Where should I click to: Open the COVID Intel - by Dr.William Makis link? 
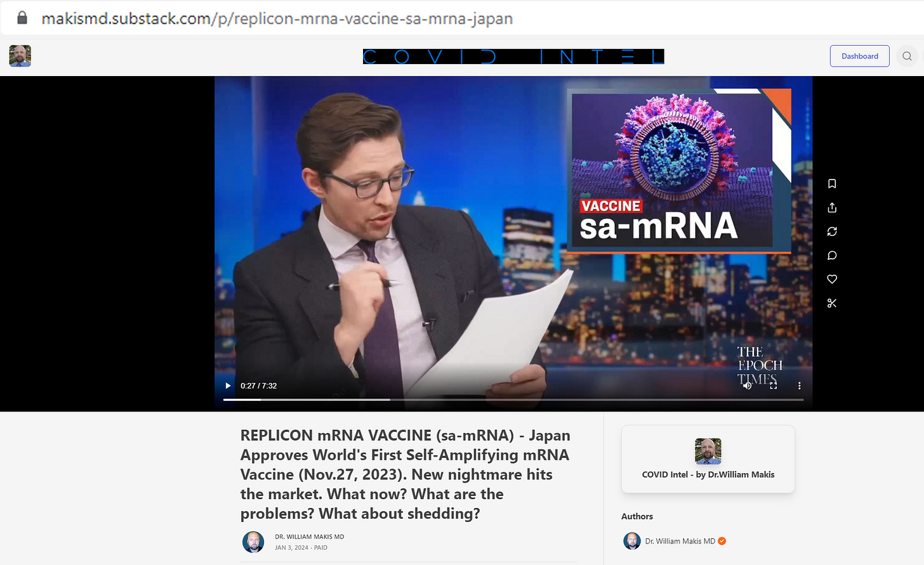(708, 474)
